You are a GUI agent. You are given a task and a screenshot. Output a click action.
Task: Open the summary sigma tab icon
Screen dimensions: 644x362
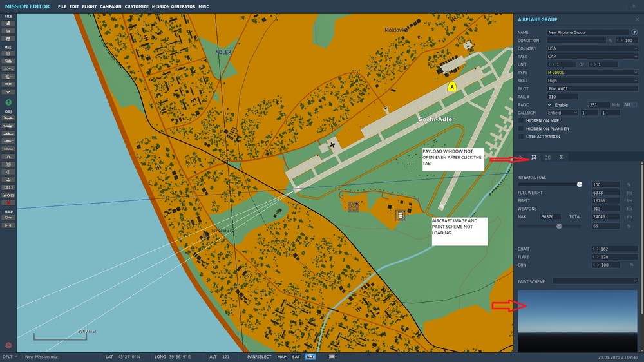[561, 157]
